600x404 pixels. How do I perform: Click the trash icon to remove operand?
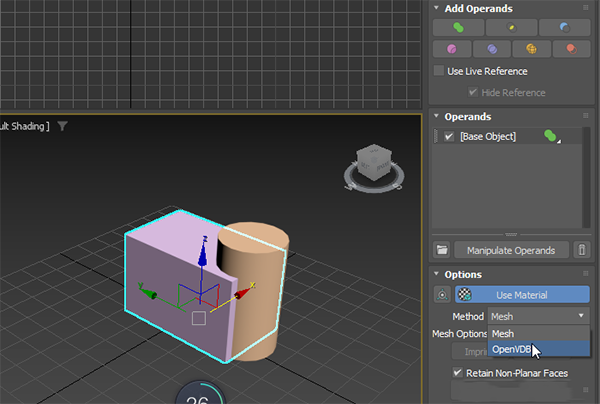click(582, 249)
